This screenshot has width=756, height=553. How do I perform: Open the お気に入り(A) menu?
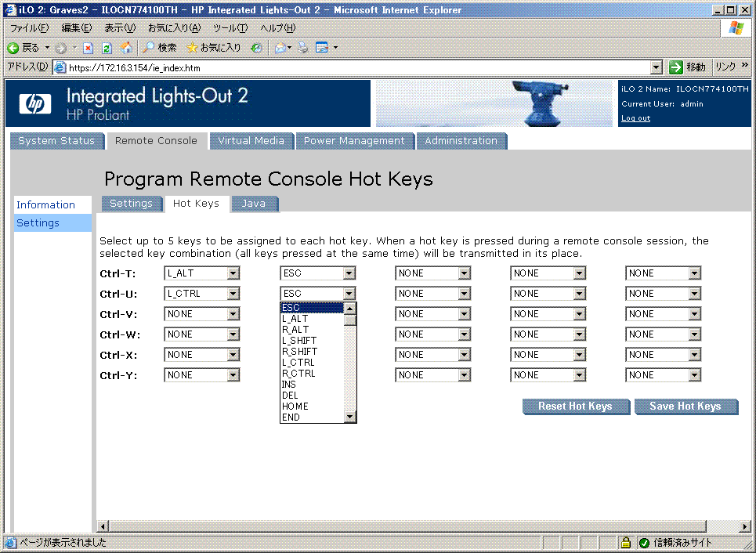175,28
